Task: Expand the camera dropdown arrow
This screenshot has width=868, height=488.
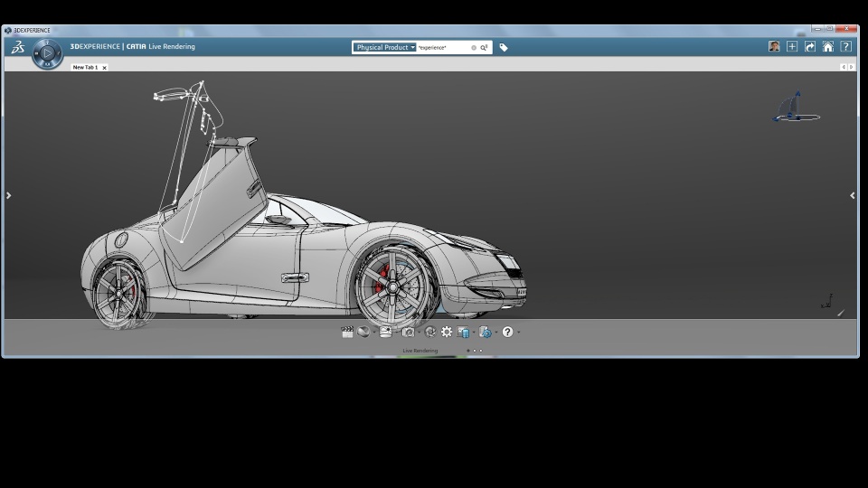Action: point(419,333)
